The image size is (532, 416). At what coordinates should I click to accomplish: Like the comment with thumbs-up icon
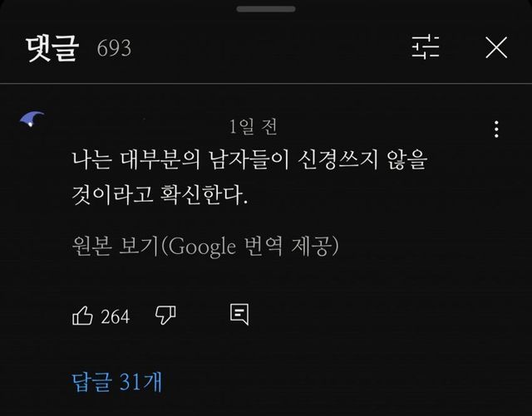[x=82, y=316]
